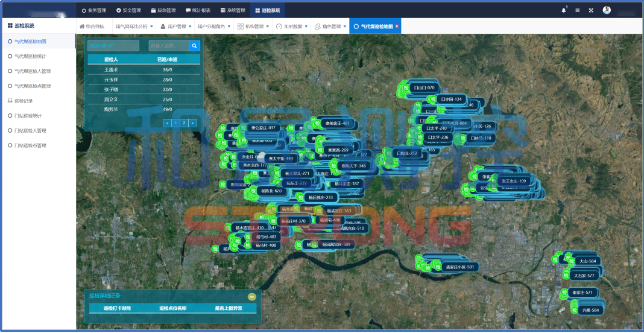
Task: Open 应急管理 in the top navigation
Action: [163, 10]
